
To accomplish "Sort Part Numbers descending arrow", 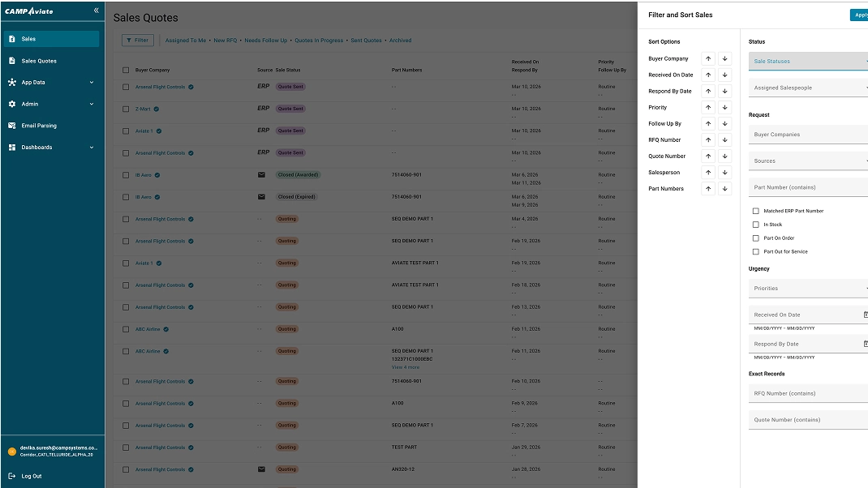I will [724, 189].
